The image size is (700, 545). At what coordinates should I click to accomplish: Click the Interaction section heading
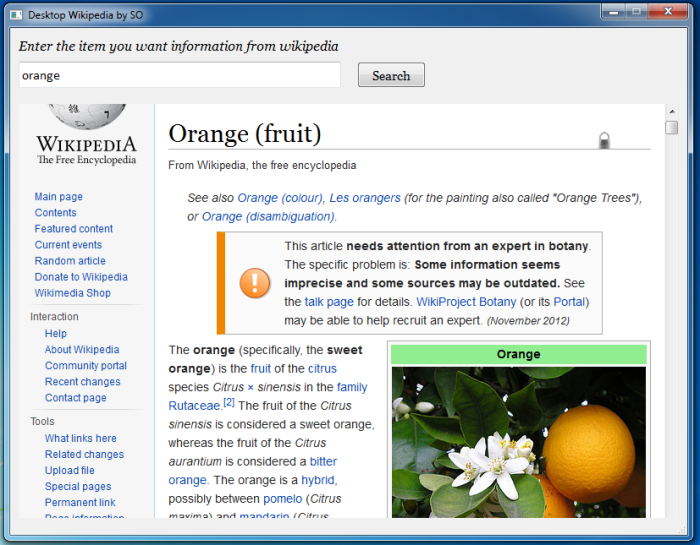click(x=54, y=317)
